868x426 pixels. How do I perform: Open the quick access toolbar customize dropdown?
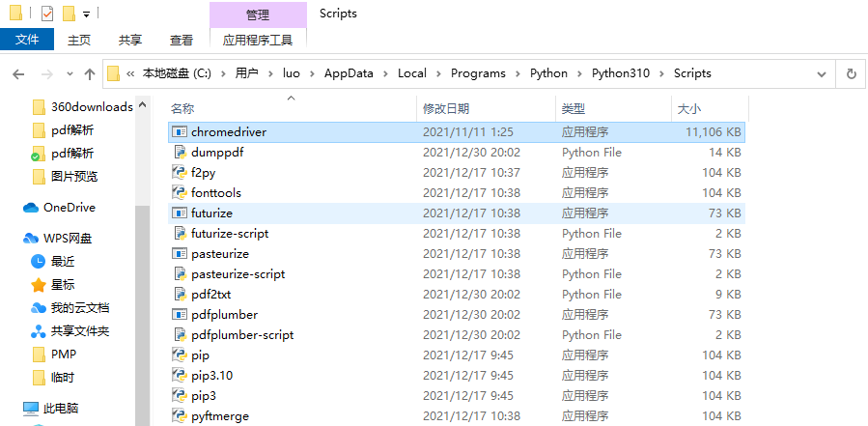(x=86, y=14)
